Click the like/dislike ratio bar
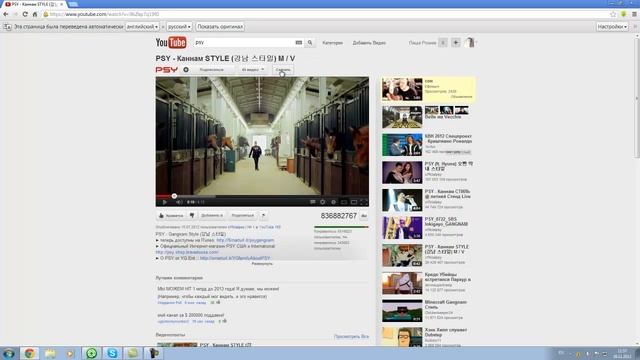This screenshot has height=360, width=640. (x=341, y=227)
